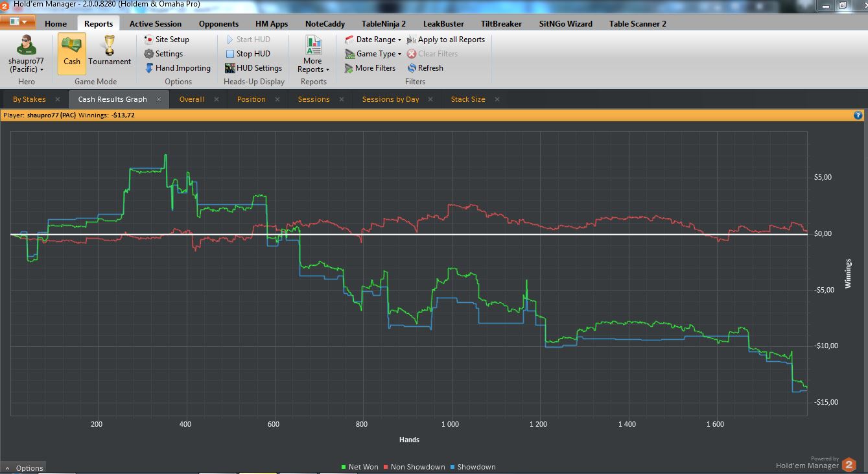Toggle Non Showdown line in legend
The image size is (868, 474).
coord(414,467)
